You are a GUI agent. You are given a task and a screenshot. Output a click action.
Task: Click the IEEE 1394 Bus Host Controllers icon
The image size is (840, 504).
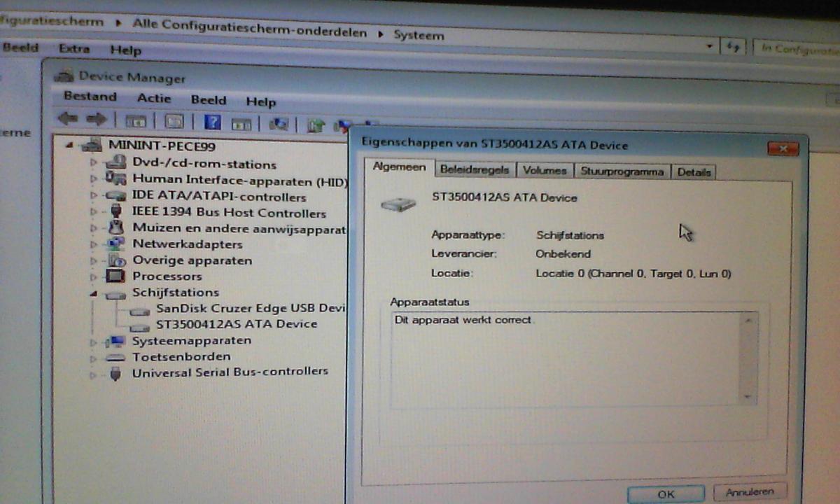click(x=116, y=212)
